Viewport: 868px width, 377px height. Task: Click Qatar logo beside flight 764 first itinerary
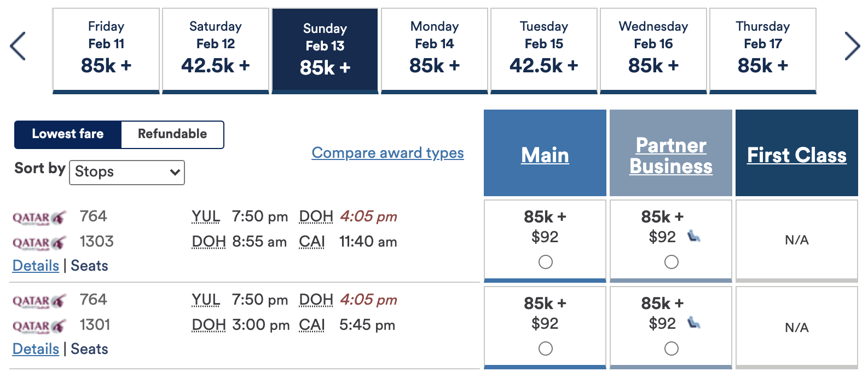coord(39,218)
